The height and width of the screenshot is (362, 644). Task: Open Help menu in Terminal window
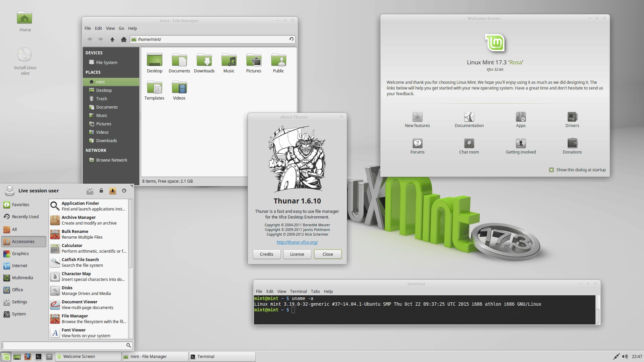[328, 292]
